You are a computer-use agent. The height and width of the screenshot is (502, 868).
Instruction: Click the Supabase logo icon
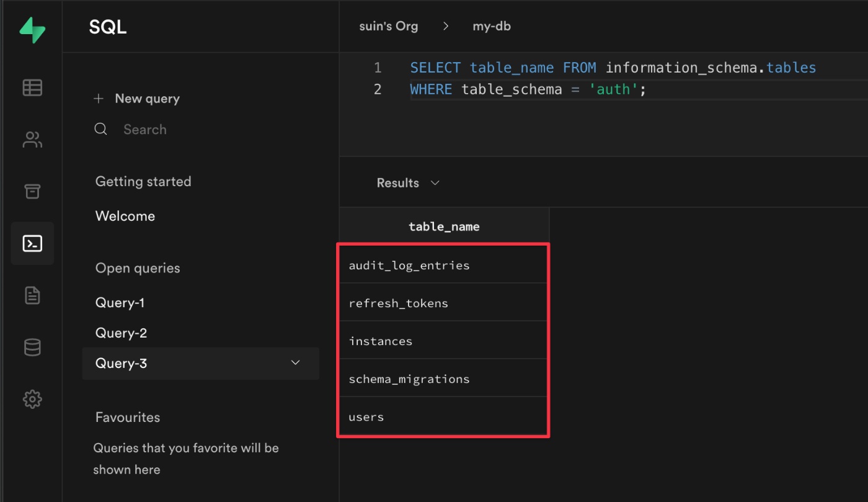32,30
